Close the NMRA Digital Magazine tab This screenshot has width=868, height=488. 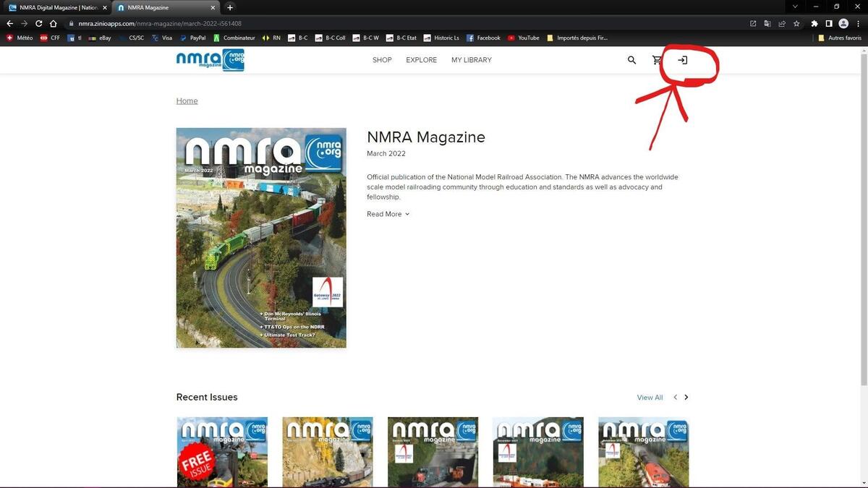point(105,7)
